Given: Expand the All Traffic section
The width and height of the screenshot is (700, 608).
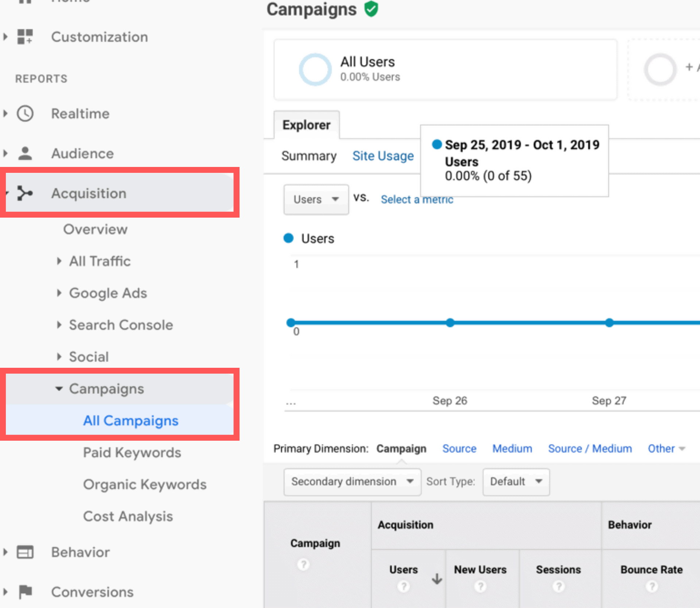Looking at the screenshot, I should tap(59, 261).
